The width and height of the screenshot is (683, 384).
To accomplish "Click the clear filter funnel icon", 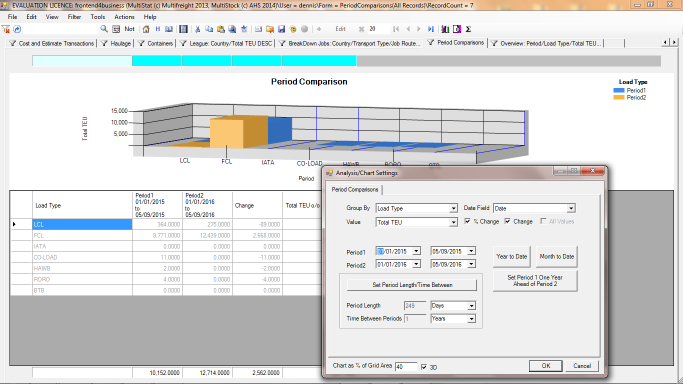I will coord(6,29).
